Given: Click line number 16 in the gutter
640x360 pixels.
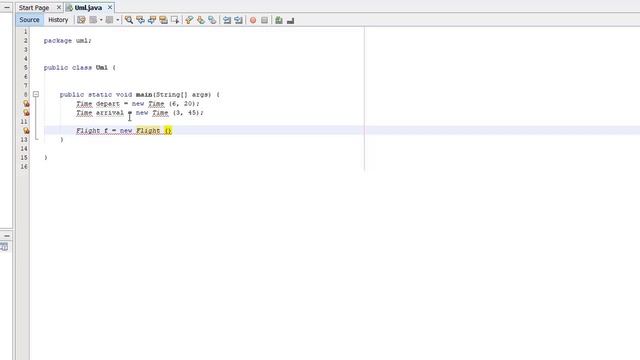Looking at the screenshot, I should pos(24,167).
